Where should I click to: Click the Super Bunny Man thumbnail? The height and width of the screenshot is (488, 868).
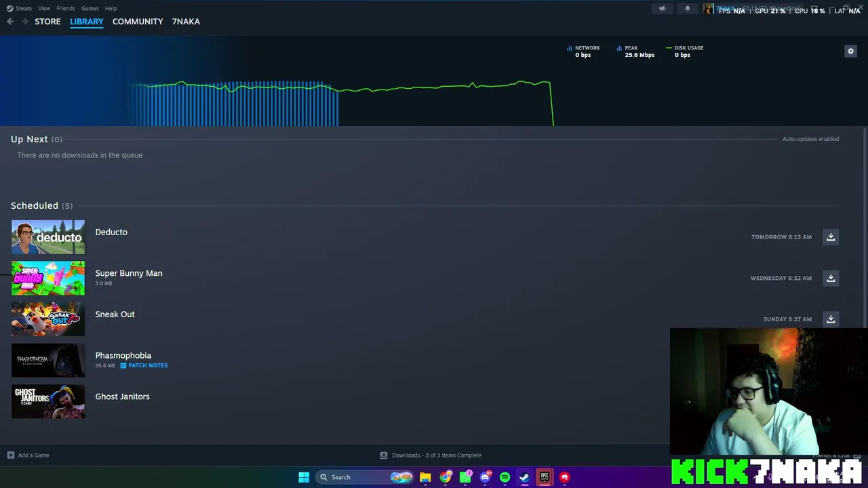click(48, 278)
